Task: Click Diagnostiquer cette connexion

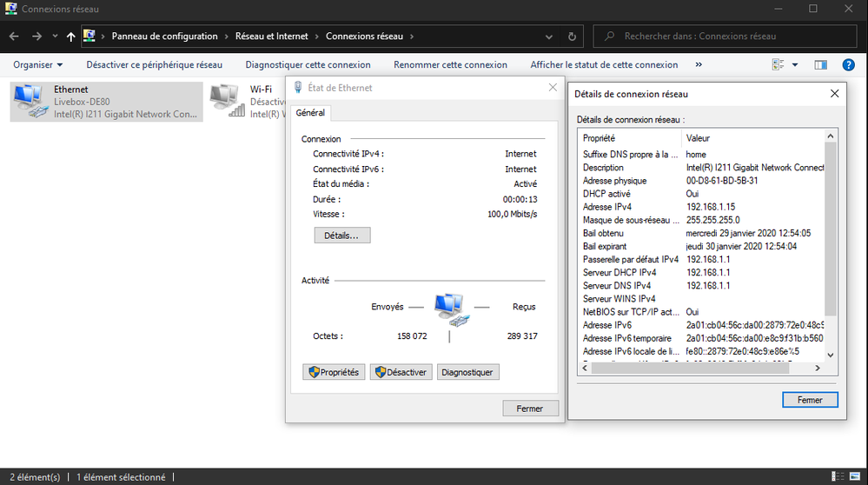Action: (308, 65)
